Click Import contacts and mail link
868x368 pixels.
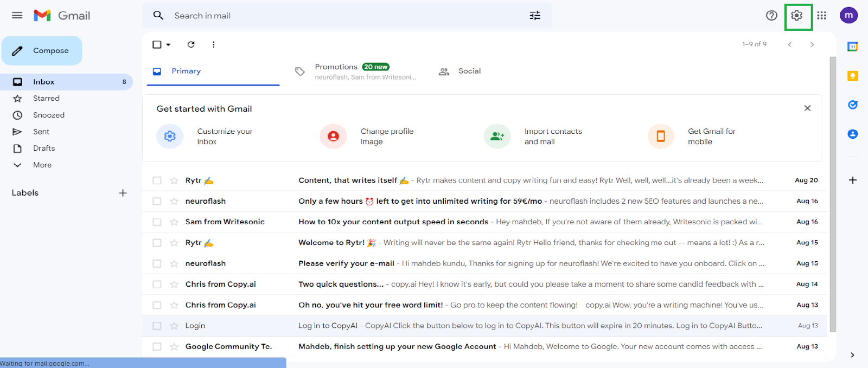(553, 136)
